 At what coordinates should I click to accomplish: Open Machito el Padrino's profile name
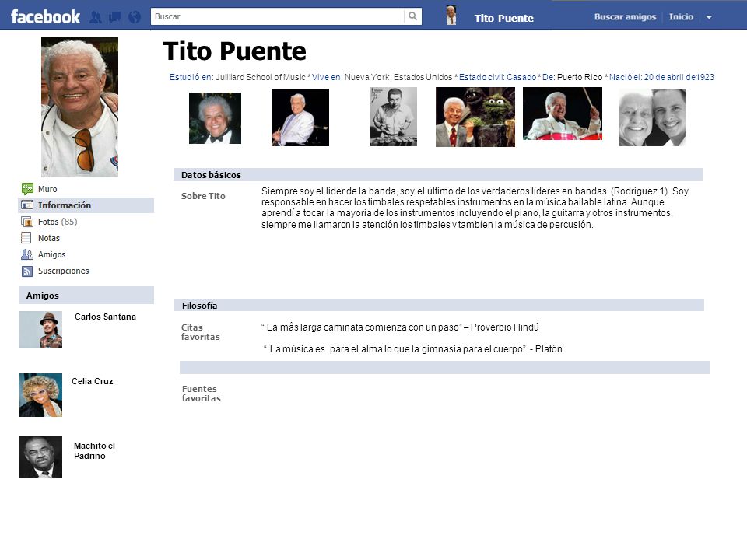pyautogui.click(x=94, y=450)
